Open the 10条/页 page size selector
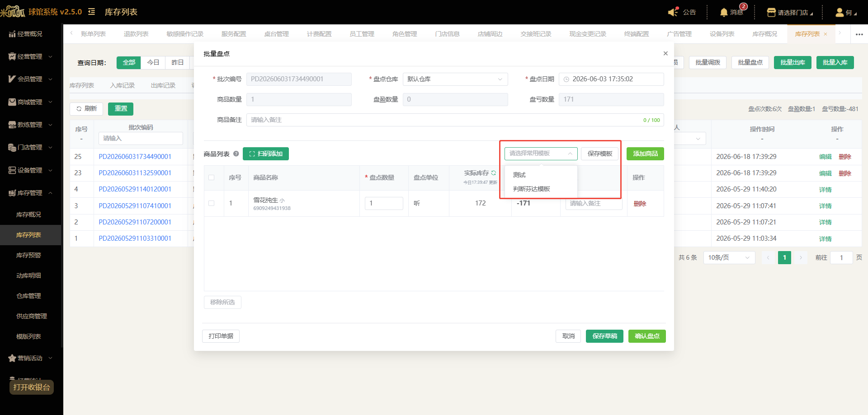The image size is (868, 415). coord(729,257)
